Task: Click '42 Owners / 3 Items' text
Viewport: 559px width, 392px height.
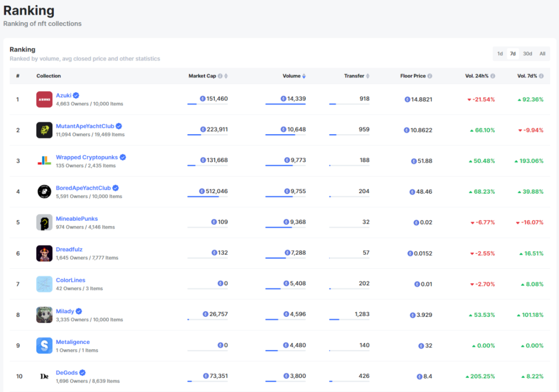Action: [79, 288]
